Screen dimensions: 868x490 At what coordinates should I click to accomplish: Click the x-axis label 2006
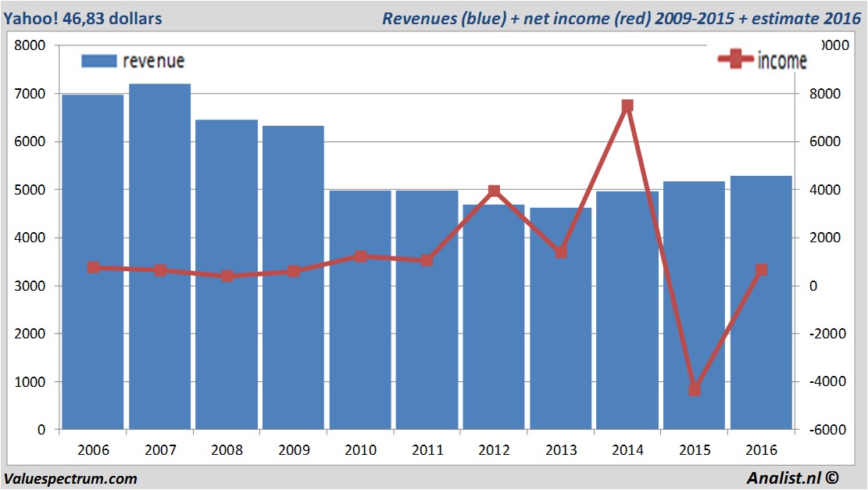[93, 450]
